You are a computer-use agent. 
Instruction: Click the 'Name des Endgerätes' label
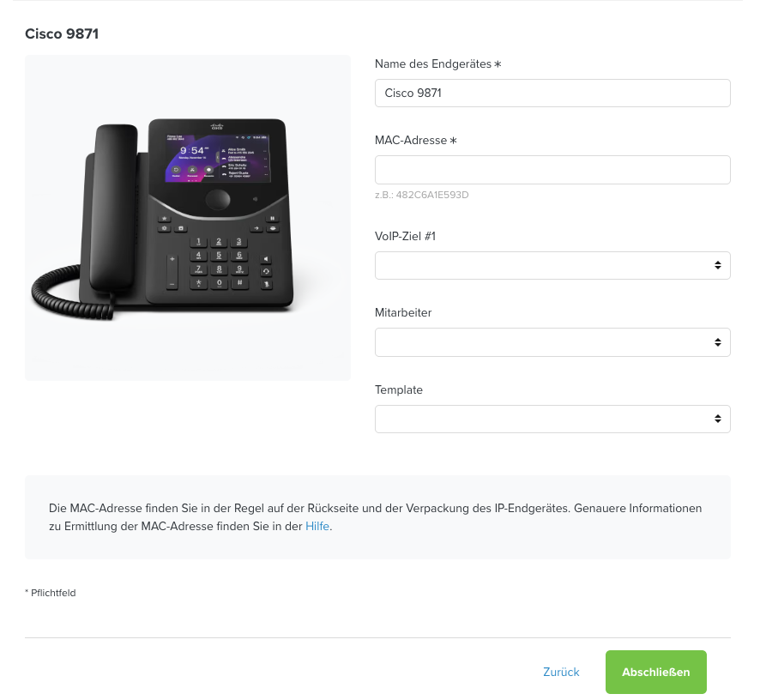pyautogui.click(x=437, y=64)
